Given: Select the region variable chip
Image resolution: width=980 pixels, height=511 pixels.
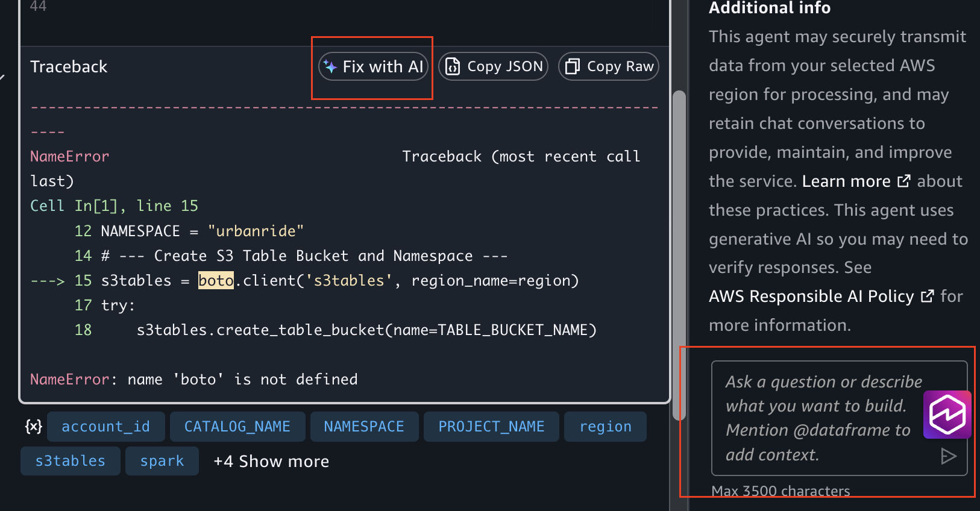Looking at the screenshot, I should pos(605,427).
